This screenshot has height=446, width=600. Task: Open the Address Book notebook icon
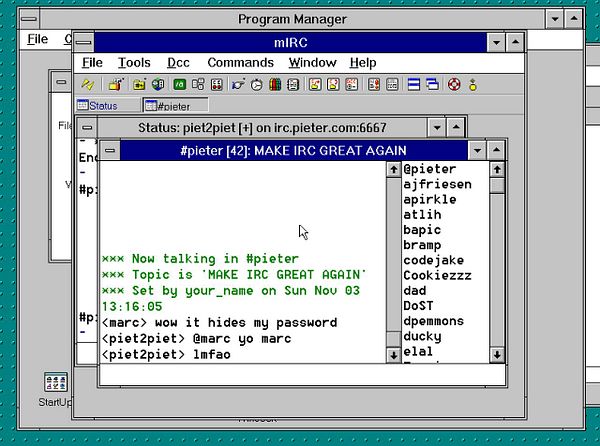(x=293, y=85)
